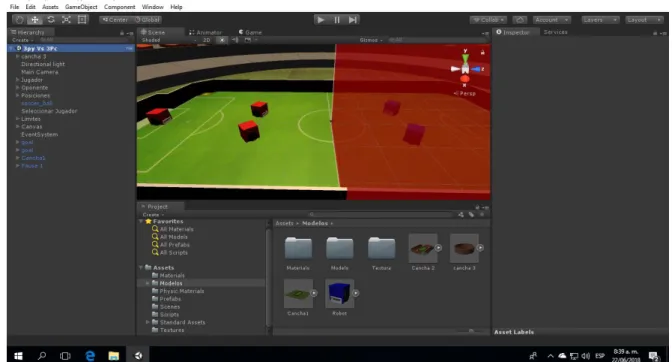Click the Project panel Create button
The height and width of the screenshot is (362, 672).
pyautogui.click(x=153, y=215)
